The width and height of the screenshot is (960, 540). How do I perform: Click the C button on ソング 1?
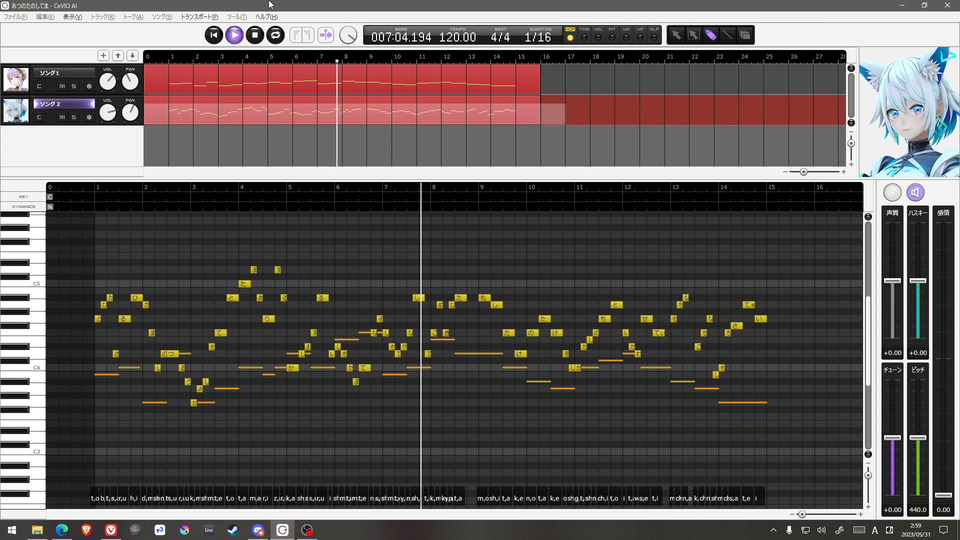click(39, 86)
